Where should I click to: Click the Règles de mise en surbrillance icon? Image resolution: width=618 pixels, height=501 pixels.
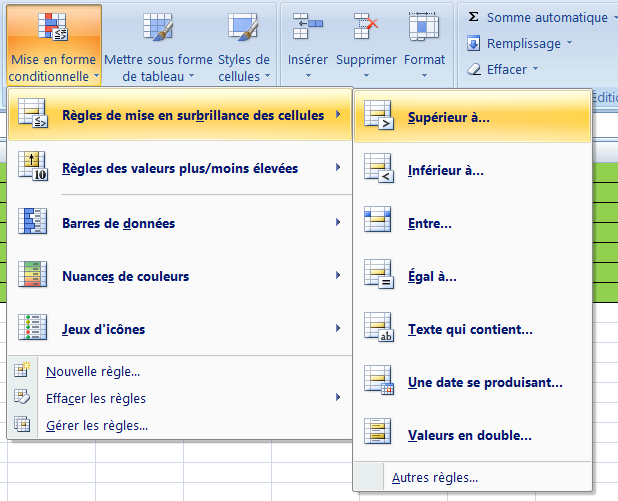click(33, 114)
